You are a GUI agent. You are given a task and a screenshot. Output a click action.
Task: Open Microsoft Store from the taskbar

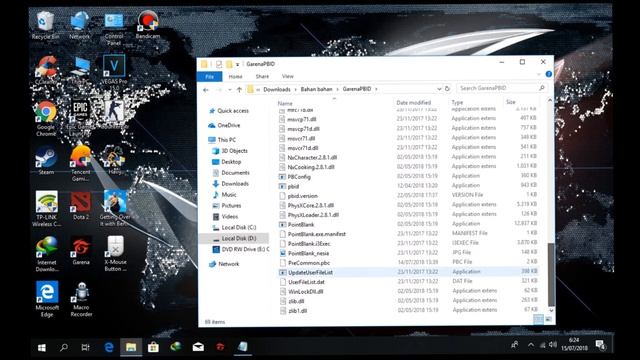click(153, 347)
